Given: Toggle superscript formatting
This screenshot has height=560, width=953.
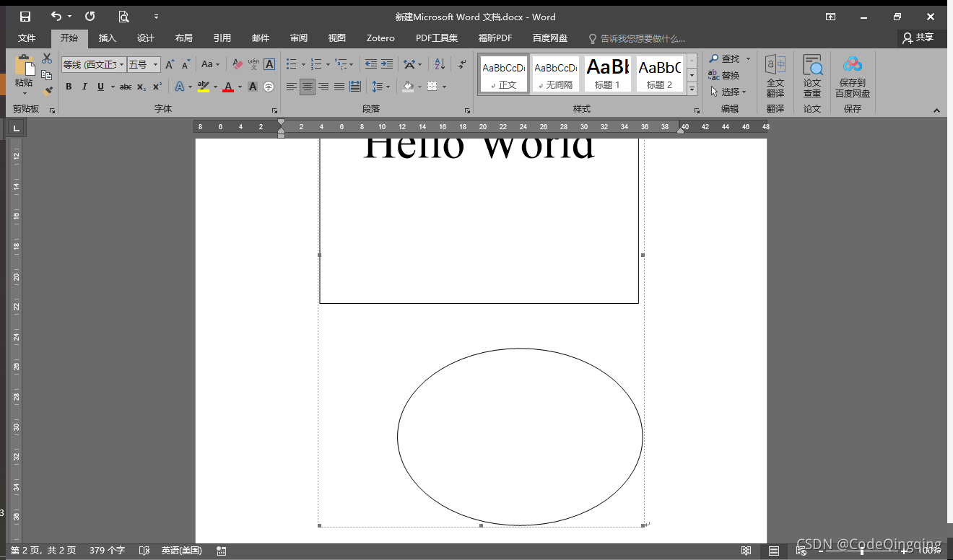Looking at the screenshot, I should (157, 87).
